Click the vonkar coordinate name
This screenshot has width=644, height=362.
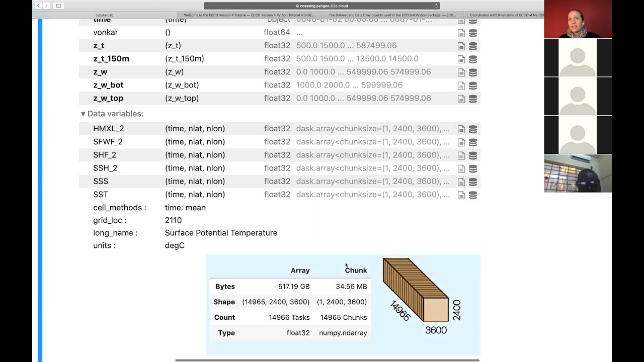pos(106,32)
